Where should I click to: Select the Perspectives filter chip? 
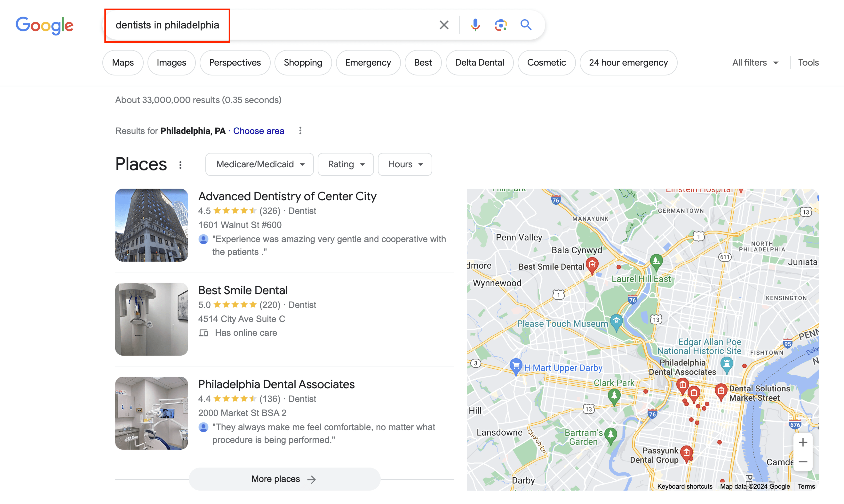pos(235,63)
